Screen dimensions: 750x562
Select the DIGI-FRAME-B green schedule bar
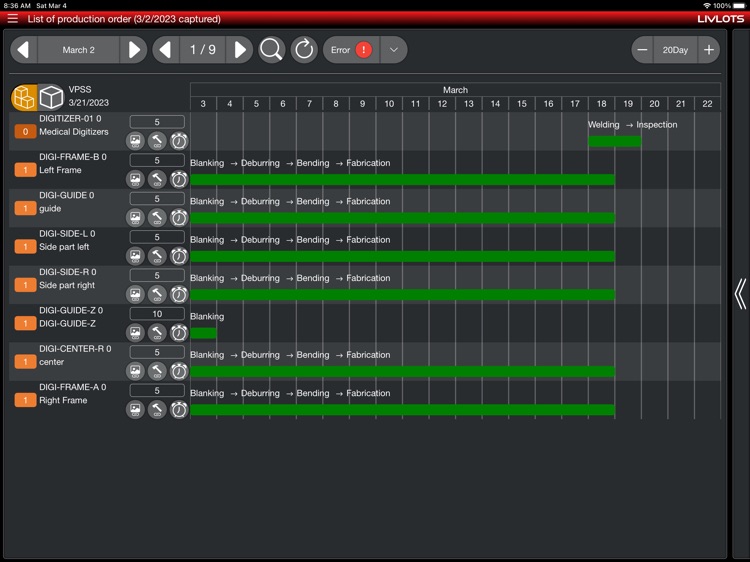(x=402, y=179)
